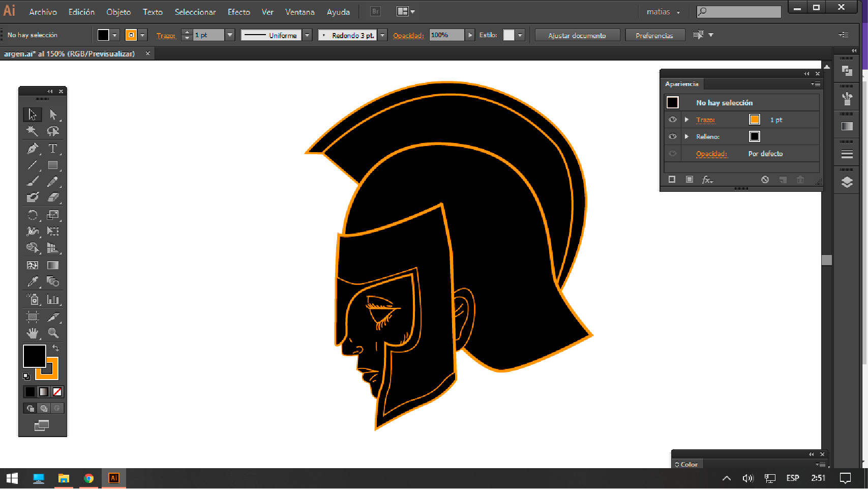
Task: Enable Draw Behind mode
Action: (x=44, y=408)
